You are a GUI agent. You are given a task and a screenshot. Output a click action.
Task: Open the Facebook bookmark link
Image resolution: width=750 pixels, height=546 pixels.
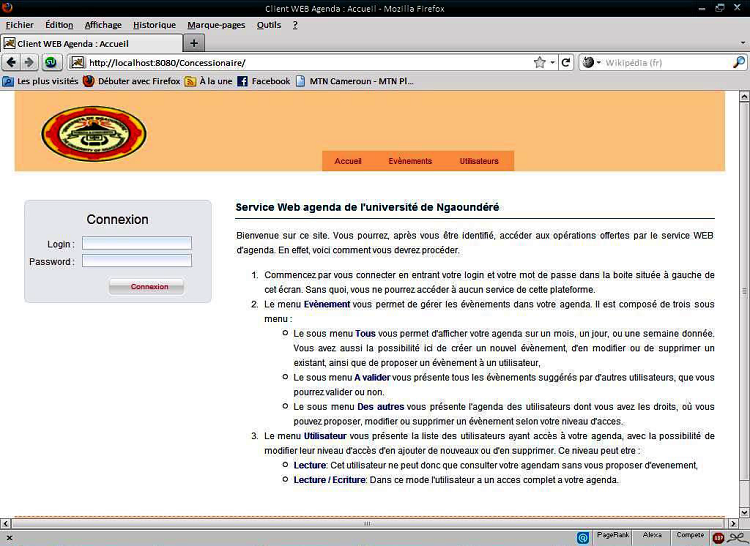(x=263, y=81)
